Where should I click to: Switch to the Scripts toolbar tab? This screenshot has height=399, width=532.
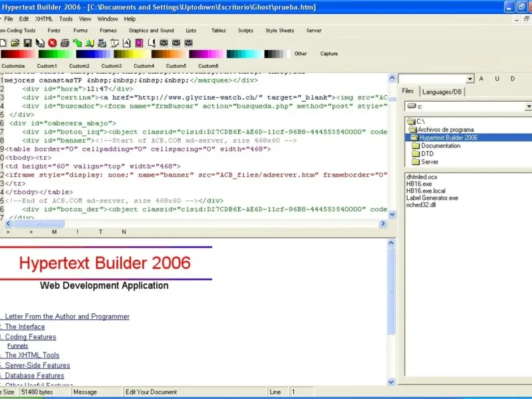tap(245, 31)
